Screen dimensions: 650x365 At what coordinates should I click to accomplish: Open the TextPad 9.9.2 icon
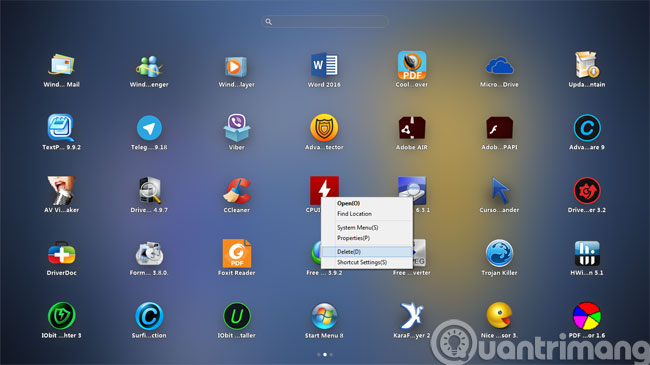click(61, 128)
